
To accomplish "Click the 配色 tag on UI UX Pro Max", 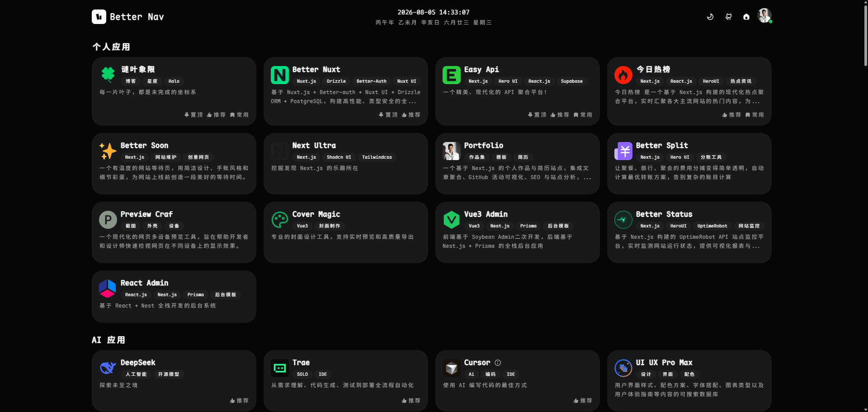I will [x=689, y=374].
